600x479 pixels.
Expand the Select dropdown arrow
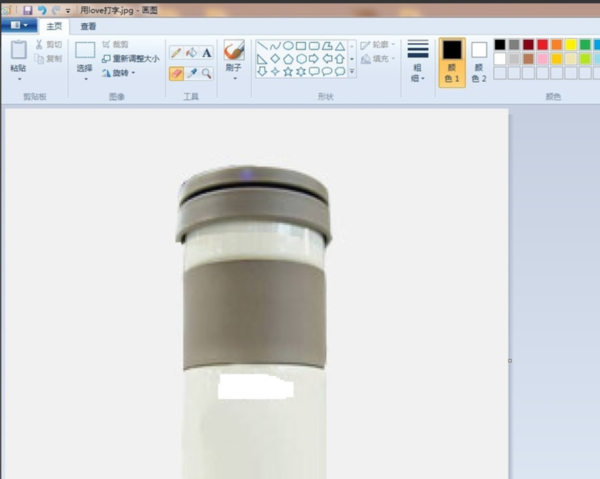point(86,79)
